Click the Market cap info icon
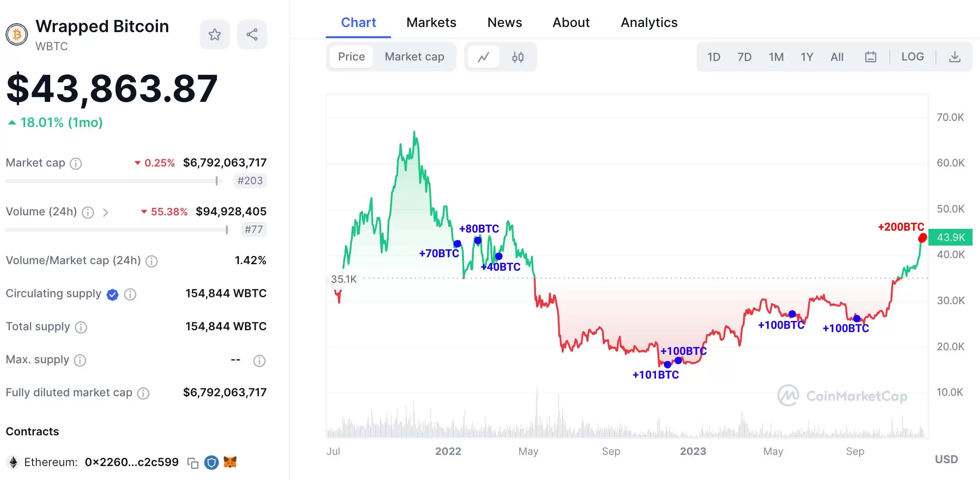 point(76,164)
